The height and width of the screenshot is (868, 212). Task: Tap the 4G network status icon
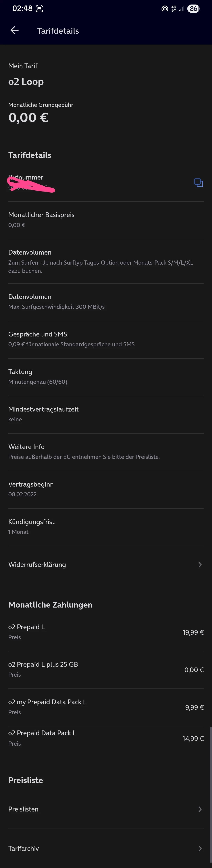tap(174, 9)
